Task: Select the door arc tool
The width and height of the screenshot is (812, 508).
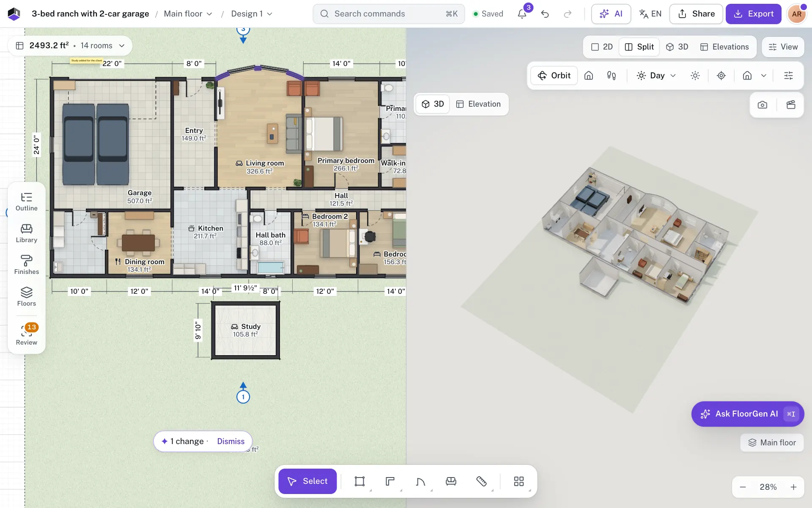Action: pyautogui.click(x=420, y=481)
